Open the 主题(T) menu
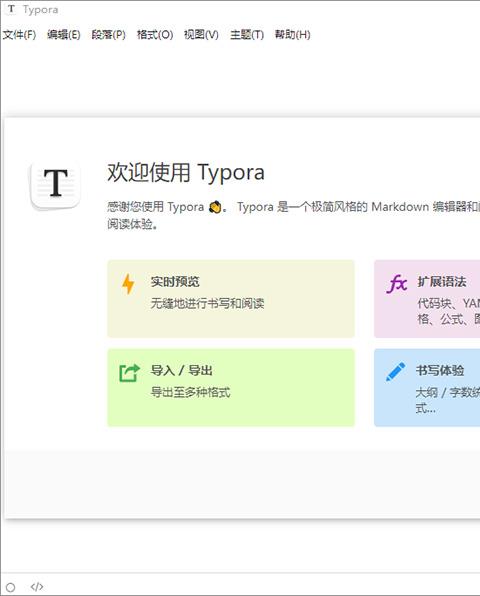 (247, 35)
